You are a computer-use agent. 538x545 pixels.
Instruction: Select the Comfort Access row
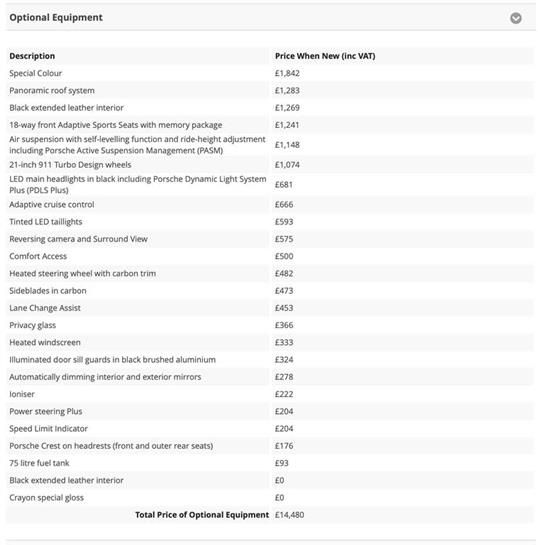(x=270, y=256)
